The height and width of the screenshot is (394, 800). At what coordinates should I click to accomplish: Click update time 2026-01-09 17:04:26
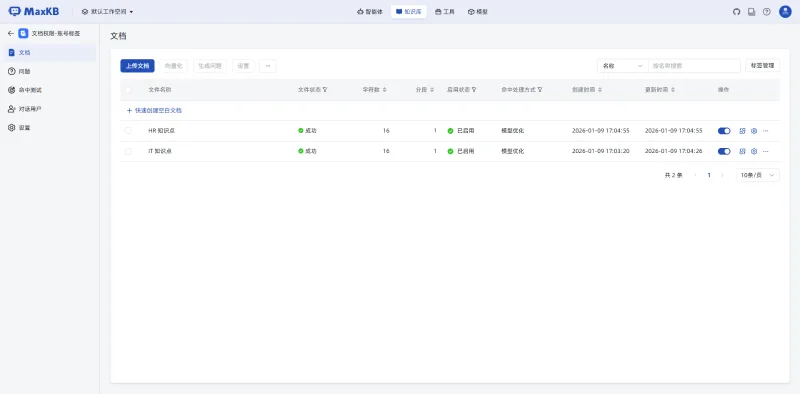tap(673, 151)
